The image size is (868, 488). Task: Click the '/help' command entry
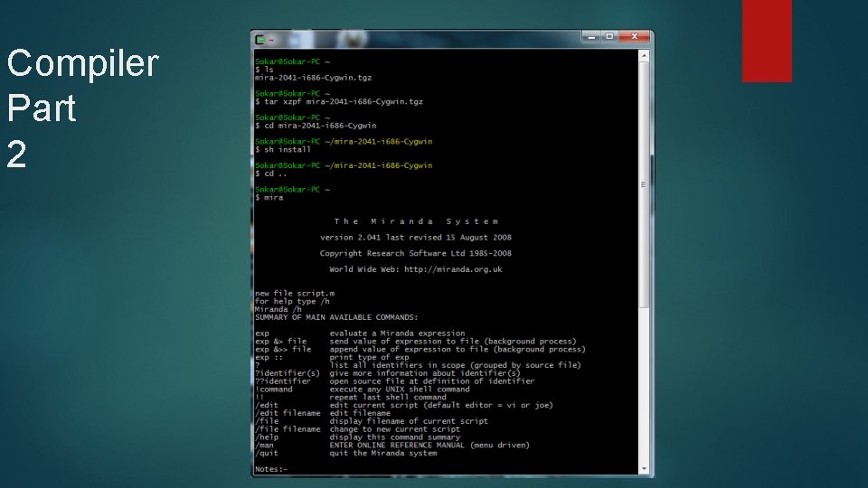click(267, 437)
